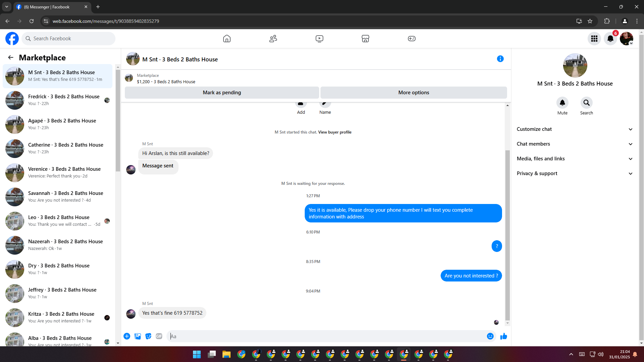Screen dimensions: 644x362
Task: Open the taskbar clock showing 21:04
Action: 620,354
